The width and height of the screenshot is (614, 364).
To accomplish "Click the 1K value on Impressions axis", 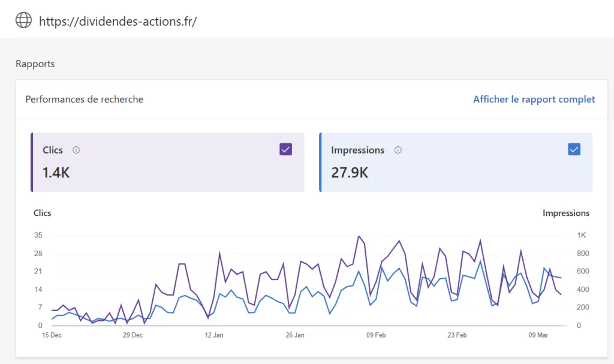I will [x=582, y=236].
